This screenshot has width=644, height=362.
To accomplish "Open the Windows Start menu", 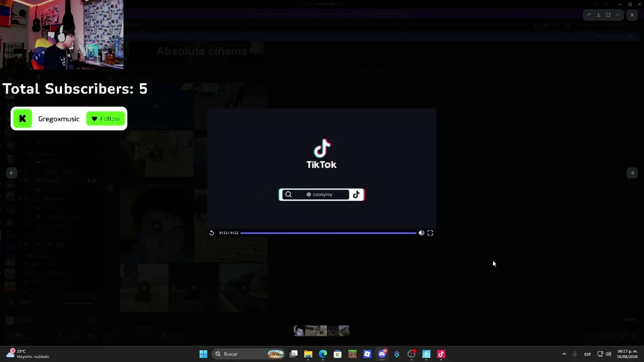I will pyautogui.click(x=203, y=354).
